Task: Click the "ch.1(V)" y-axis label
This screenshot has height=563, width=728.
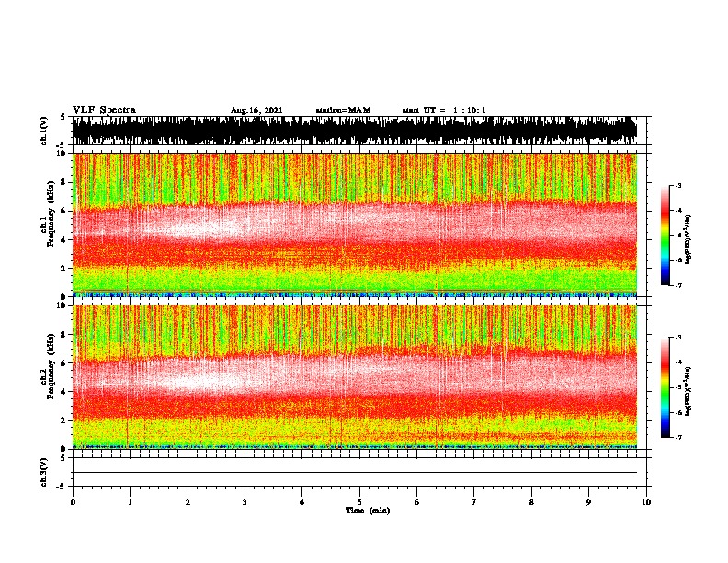Action: (43, 131)
